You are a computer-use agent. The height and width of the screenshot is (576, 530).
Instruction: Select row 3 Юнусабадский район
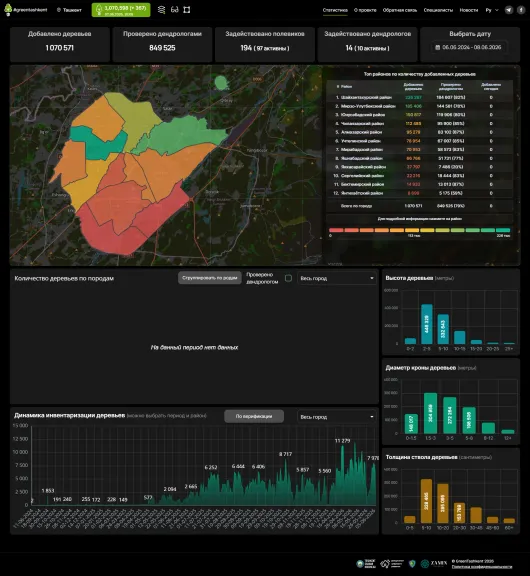[419, 115]
